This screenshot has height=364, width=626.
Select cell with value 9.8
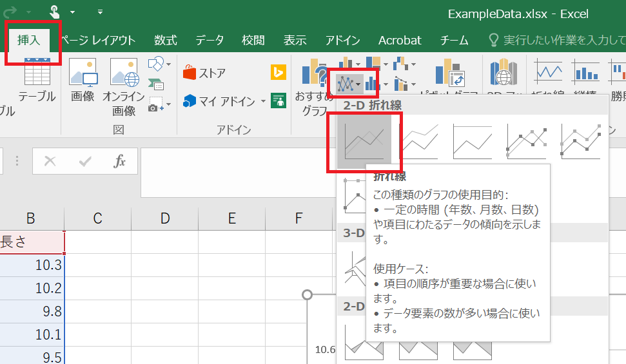point(32,311)
